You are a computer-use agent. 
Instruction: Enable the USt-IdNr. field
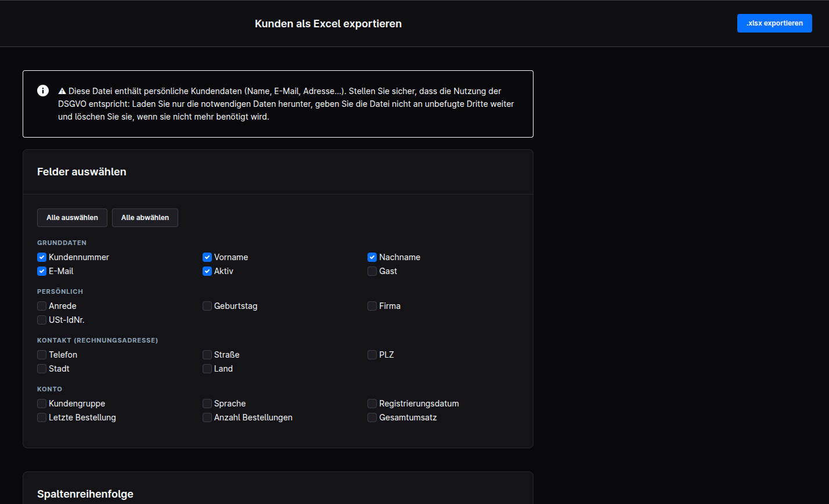tap(42, 320)
